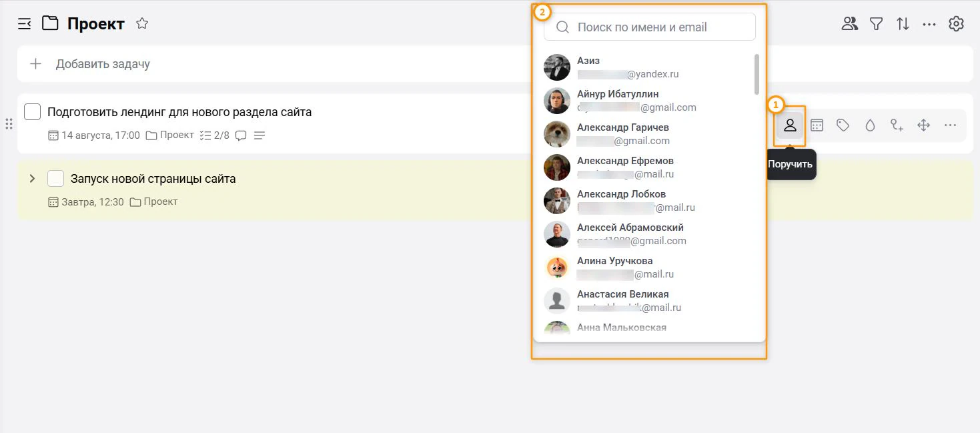The height and width of the screenshot is (433, 980).
Task: Click the assignee list scrollbar
Action: click(x=757, y=74)
